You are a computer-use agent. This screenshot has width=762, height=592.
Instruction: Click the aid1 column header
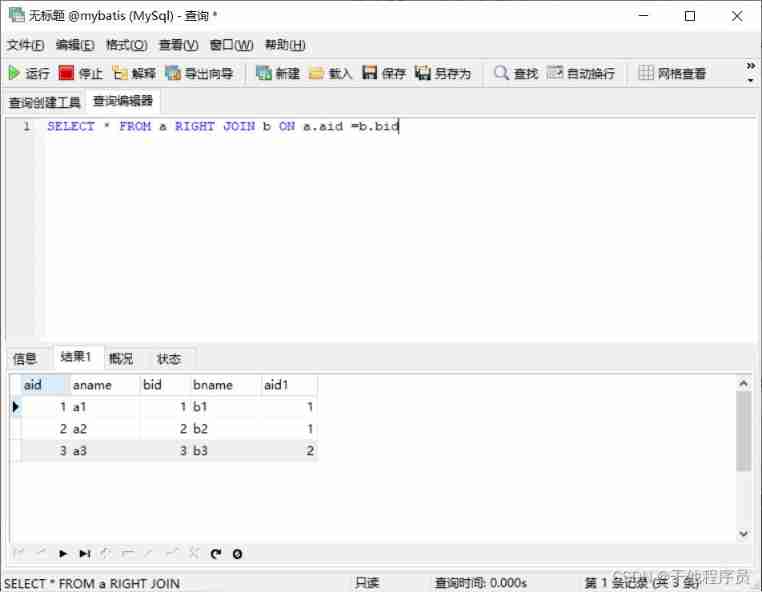(289, 385)
